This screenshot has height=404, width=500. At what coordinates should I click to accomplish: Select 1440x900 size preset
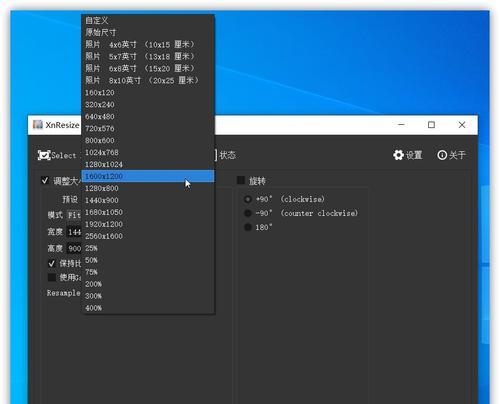[x=148, y=200]
